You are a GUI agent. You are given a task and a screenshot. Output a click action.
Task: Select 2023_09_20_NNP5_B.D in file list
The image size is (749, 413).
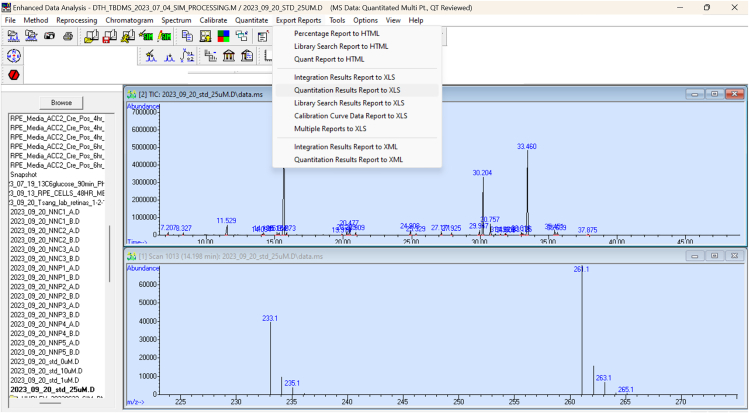click(x=45, y=352)
